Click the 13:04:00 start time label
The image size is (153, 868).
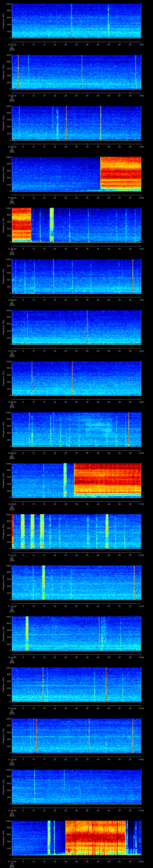point(12,198)
